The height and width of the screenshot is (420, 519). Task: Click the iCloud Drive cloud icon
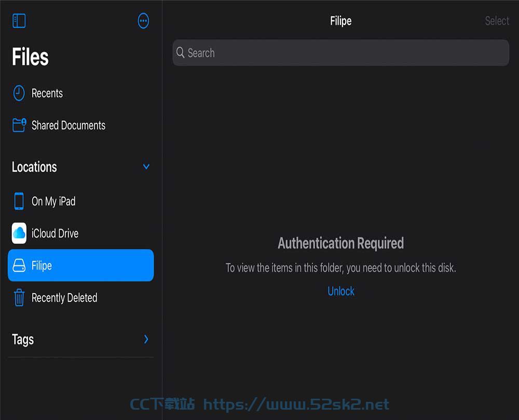pos(19,233)
